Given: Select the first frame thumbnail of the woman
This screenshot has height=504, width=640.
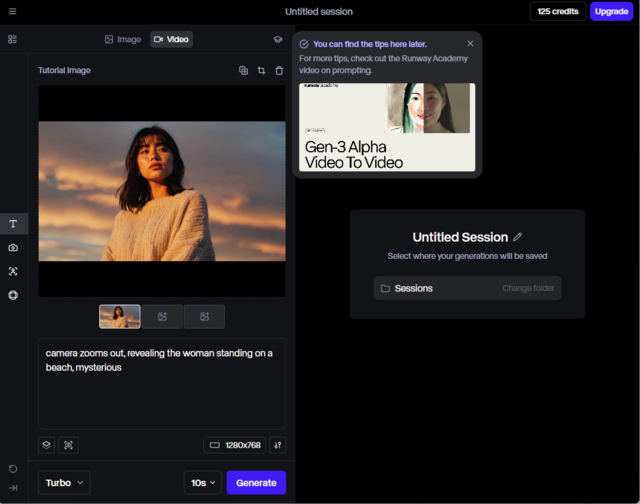Looking at the screenshot, I should [x=120, y=317].
